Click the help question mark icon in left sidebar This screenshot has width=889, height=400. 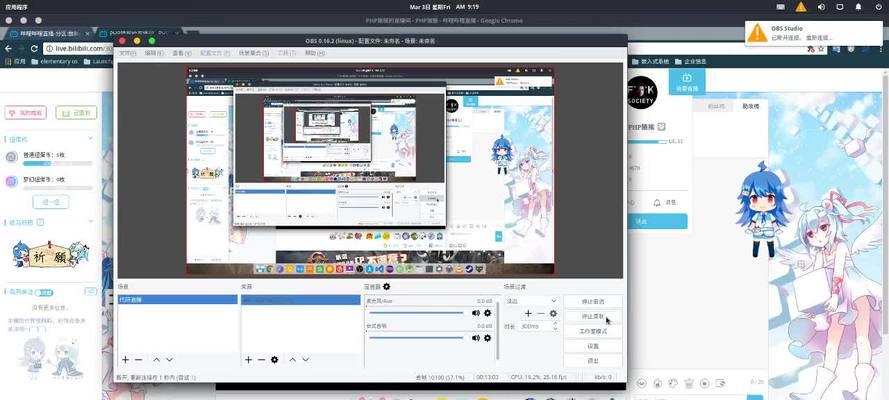tap(40, 222)
